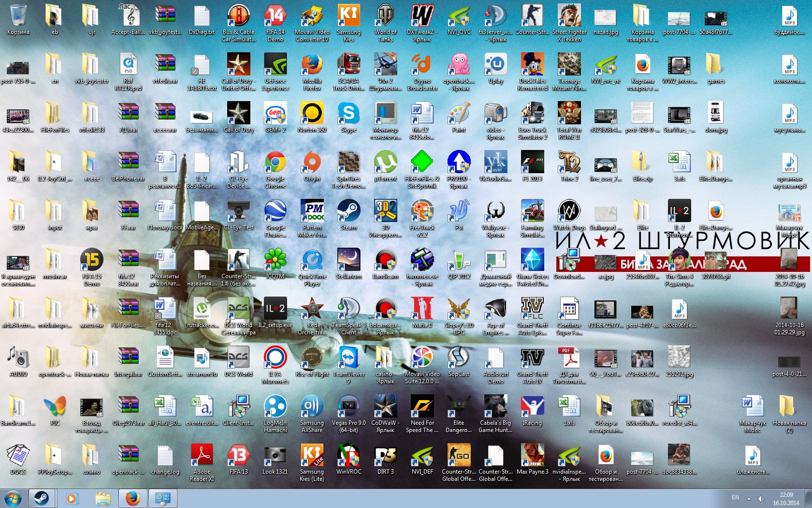
Task: Open Paint desktop shortcut
Action: tap(459, 118)
